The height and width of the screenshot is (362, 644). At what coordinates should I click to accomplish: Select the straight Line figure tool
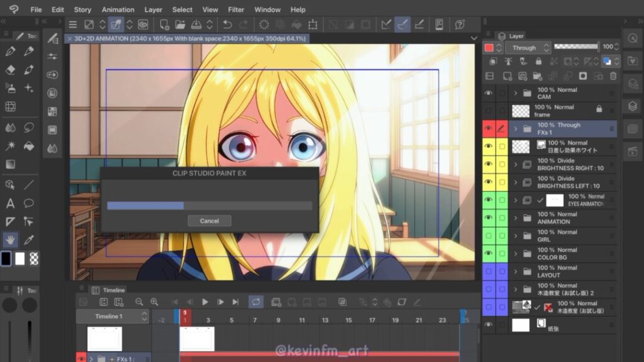coord(29,185)
